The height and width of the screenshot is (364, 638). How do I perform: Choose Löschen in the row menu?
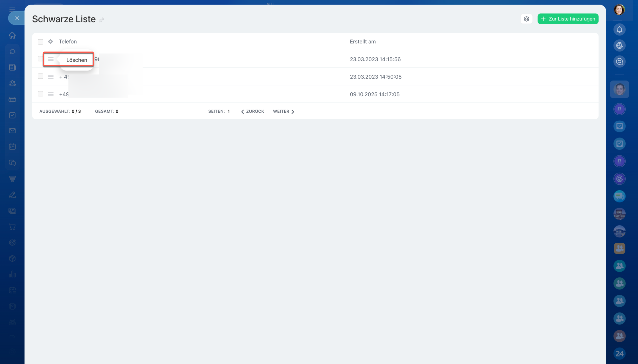coord(77,60)
